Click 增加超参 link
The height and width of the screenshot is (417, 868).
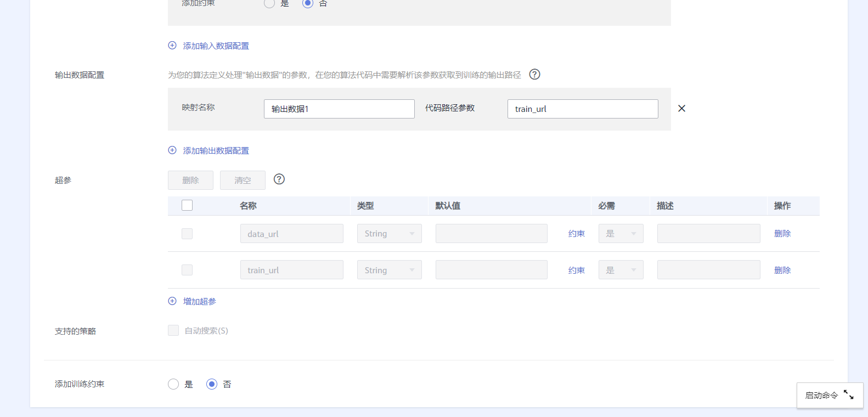(200, 302)
